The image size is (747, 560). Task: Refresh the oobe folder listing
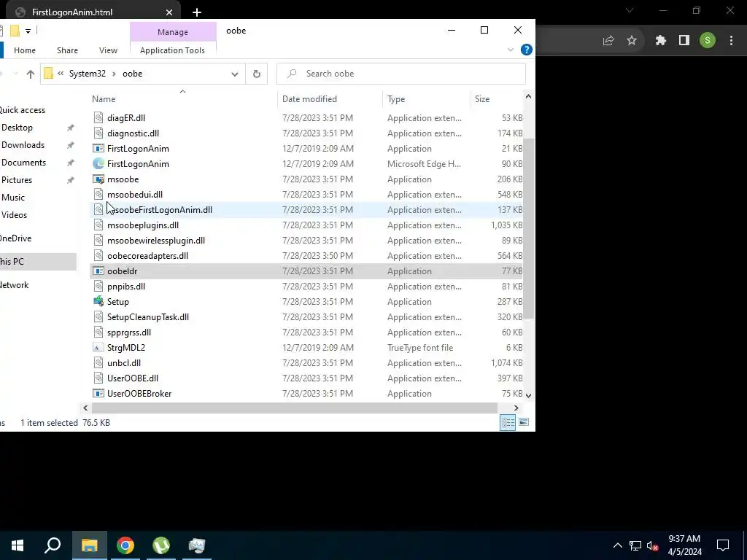click(256, 74)
